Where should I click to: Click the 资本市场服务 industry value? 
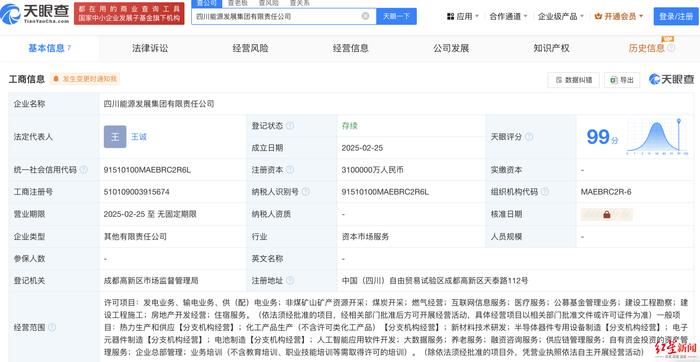pos(366,237)
